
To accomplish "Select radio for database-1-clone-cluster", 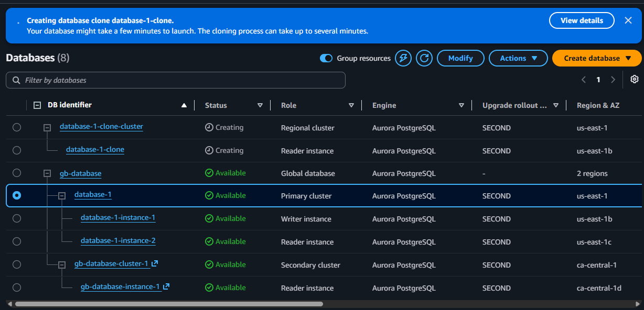I will (17, 127).
